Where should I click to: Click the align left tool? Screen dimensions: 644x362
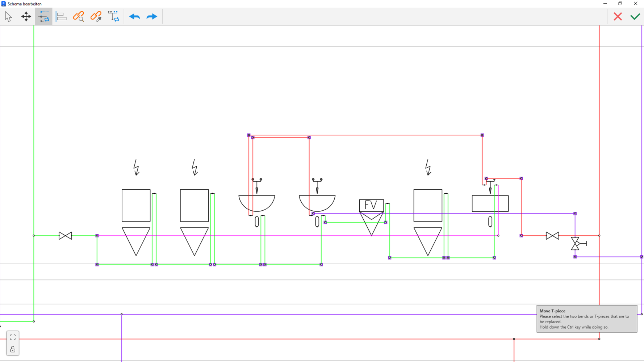[61, 17]
